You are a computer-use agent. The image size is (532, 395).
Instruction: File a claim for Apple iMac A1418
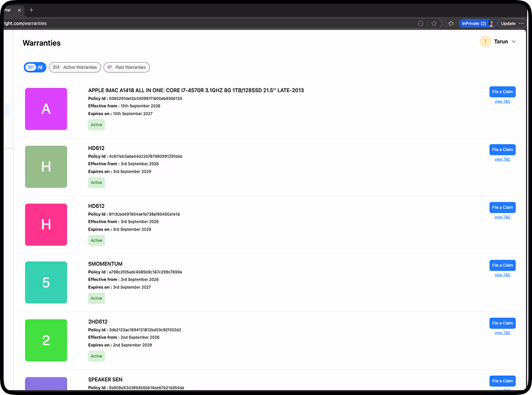pyautogui.click(x=503, y=92)
